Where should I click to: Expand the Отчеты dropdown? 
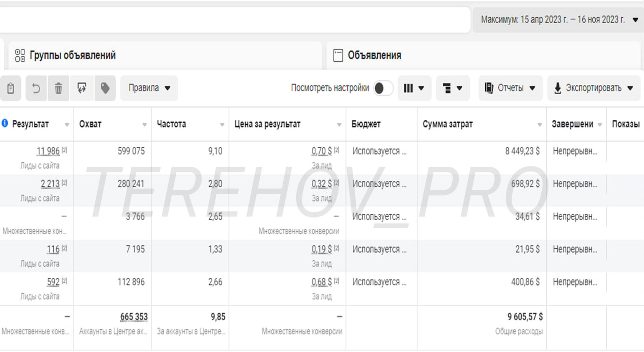point(510,88)
